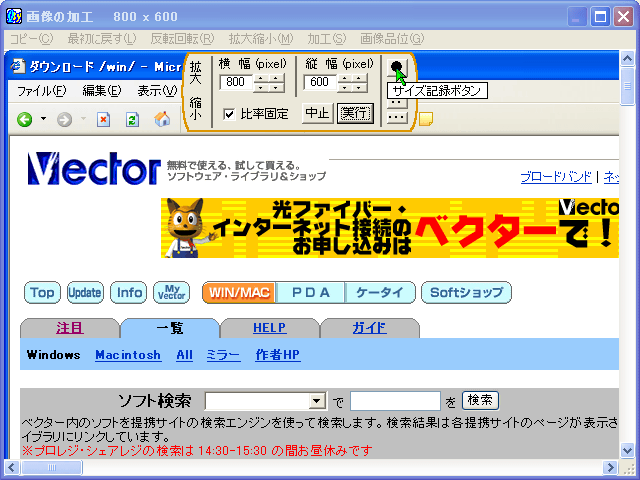640x480 pixels.
Task: Open the 反転回転(R) menu
Action: click(x=182, y=39)
